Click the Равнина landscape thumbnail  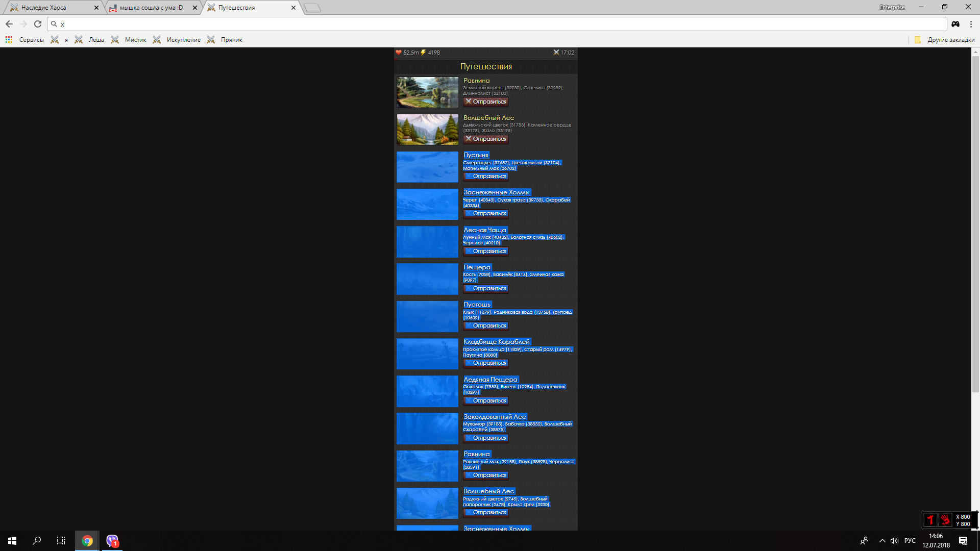(427, 92)
